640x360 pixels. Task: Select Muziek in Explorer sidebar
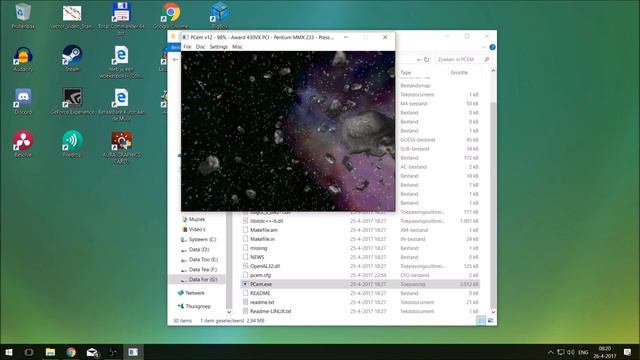click(197, 219)
